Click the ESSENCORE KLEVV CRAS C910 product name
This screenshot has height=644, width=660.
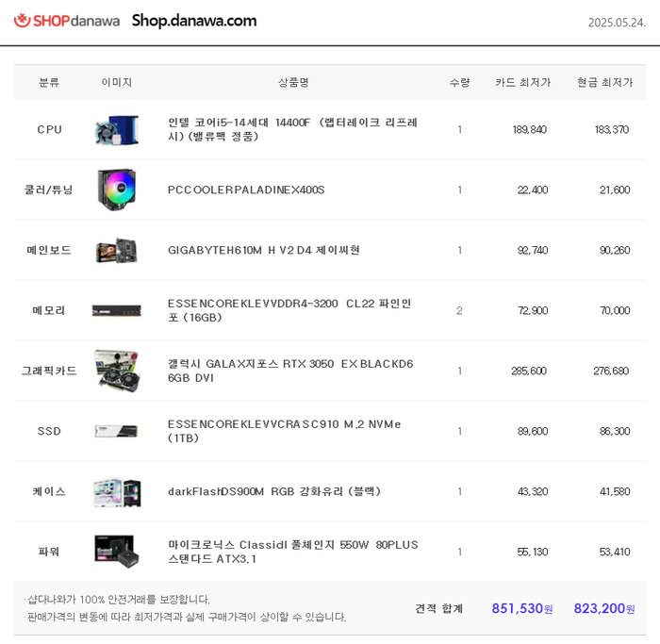(284, 431)
